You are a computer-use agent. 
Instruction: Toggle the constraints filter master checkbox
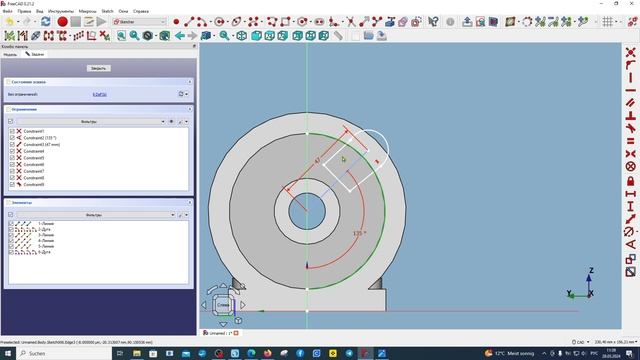[11, 121]
